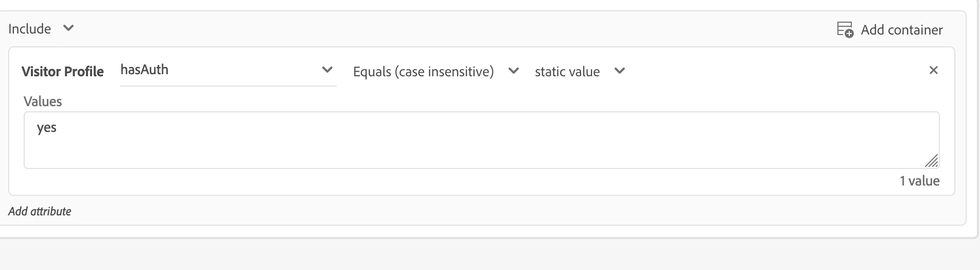The width and height of the screenshot is (980, 270).
Task: Click the Add container button text
Action: [902, 30]
